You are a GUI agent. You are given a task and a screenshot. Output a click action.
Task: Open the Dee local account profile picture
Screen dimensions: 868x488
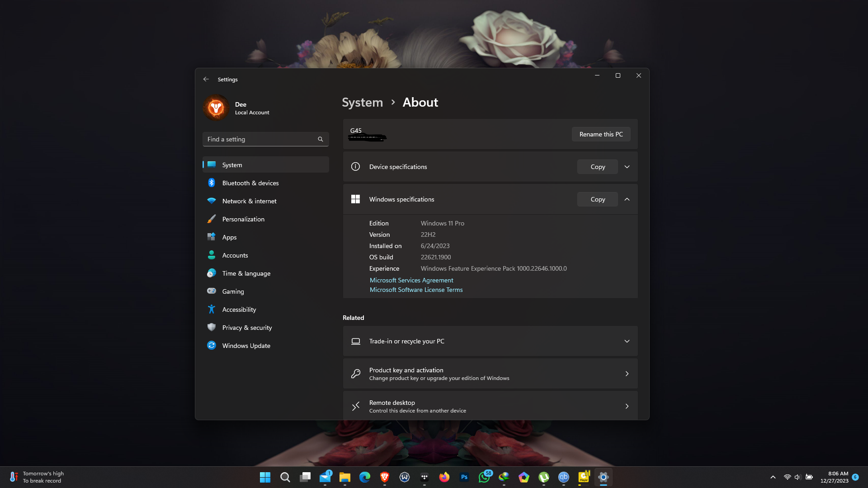coord(216,108)
